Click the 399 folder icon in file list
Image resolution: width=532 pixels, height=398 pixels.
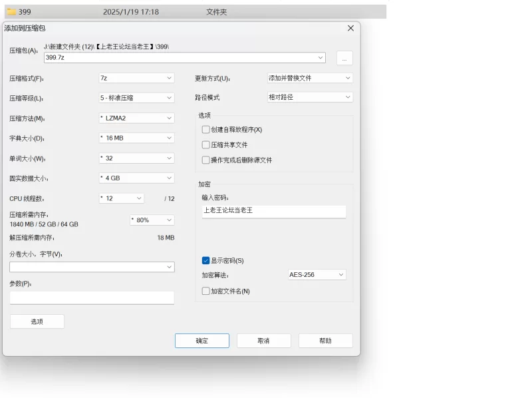[11, 12]
